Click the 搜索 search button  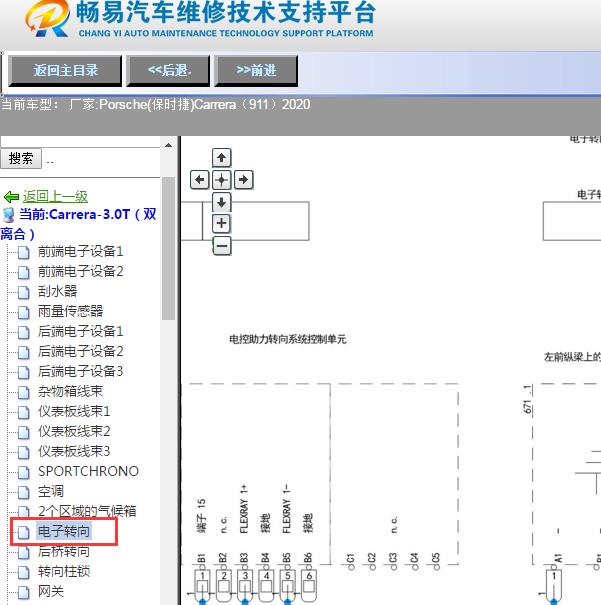[x=21, y=159]
